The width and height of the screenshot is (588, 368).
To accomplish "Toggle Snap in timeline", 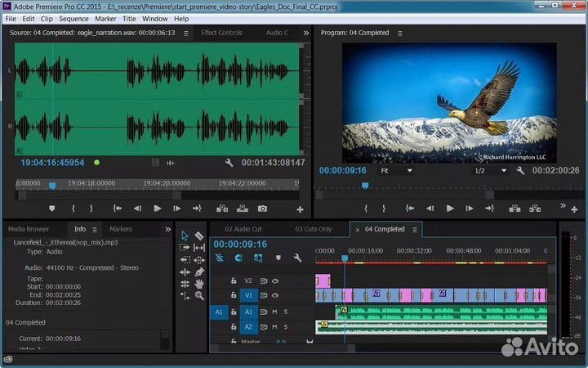I will tap(238, 258).
